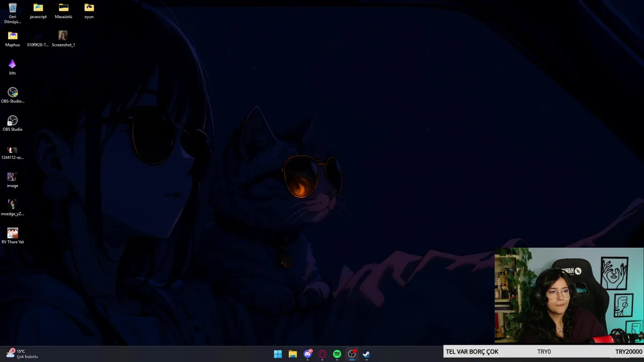This screenshot has width=644, height=362.
Task: Open File Explorer from taskbar
Action: pos(292,354)
